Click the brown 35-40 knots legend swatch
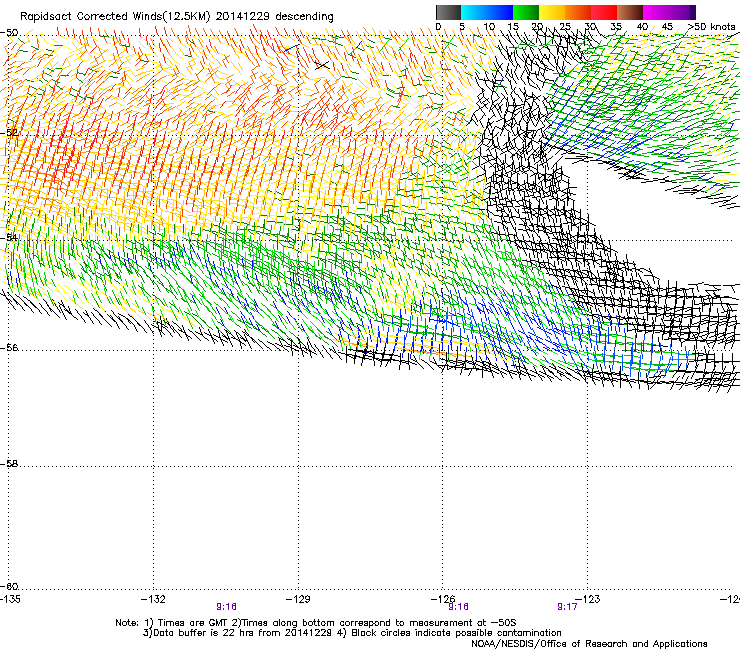Screen dimensions: 740x650 pyautogui.click(x=630, y=12)
